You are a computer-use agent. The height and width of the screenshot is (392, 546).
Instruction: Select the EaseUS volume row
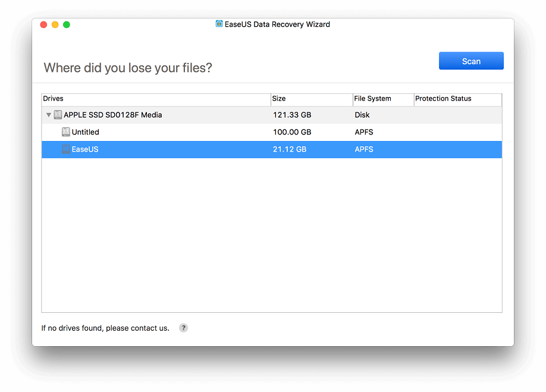pyautogui.click(x=272, y=149)
